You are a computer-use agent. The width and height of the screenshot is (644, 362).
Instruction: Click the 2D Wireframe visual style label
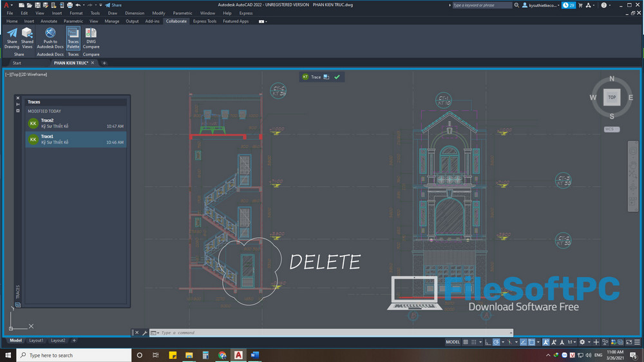pyautogui.click(x=34, y=74)
